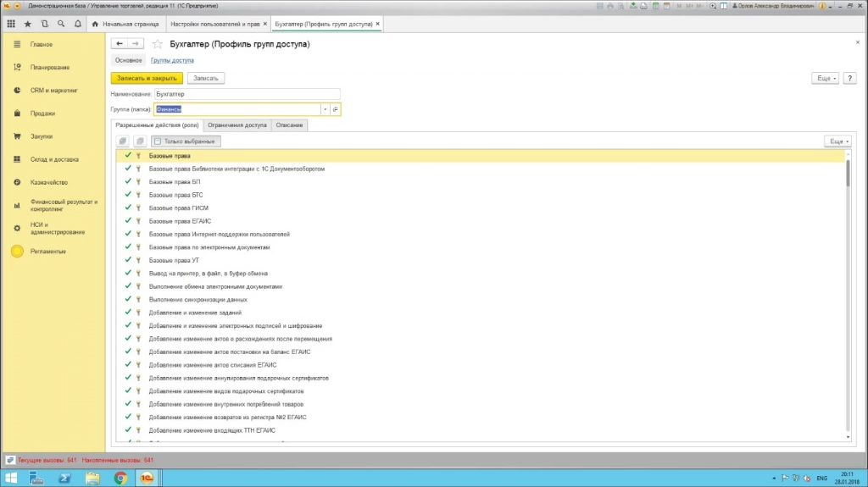Click performance indicator icon in status bar
This screenshot has width=868, height=487.
tap(10, 460)
